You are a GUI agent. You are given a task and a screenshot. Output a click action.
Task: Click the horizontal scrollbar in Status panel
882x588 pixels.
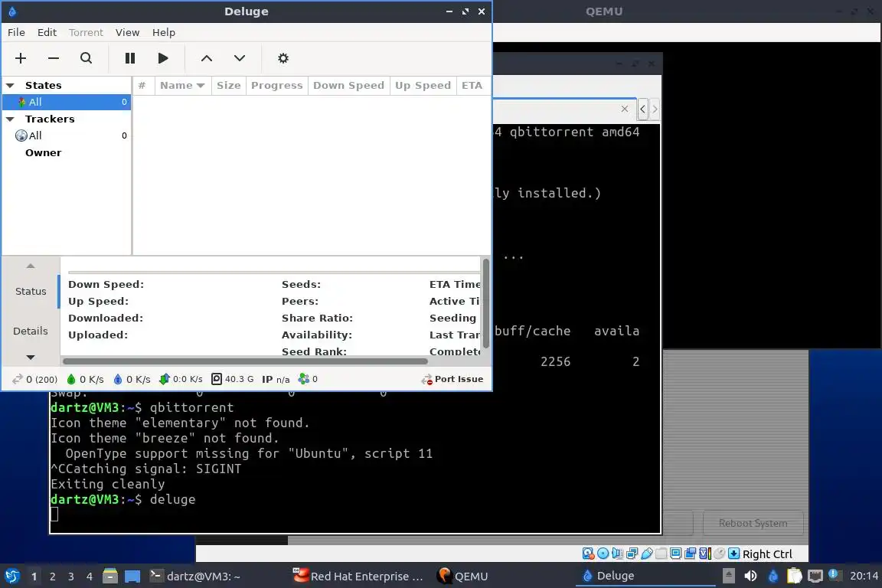[x=245, y=361]
